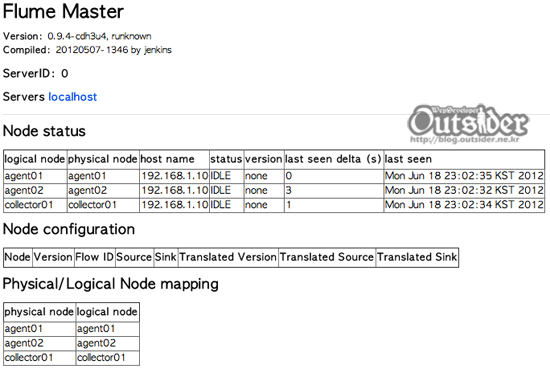Click the Sink column header
The image size is (550, 369).
(x=166, y=257)
